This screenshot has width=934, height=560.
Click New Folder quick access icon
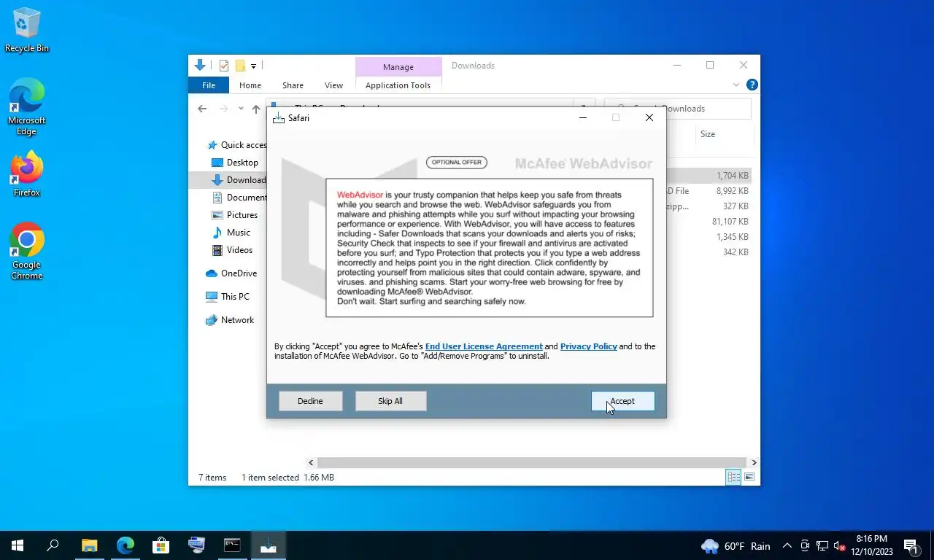[240, 66]
